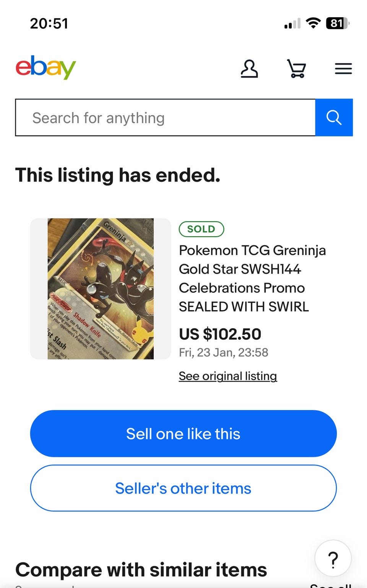Viewport: 367px width, 588px height.
Task: Tap the 'Fri, 23 Jan, 23:58' sold date
Action: tap(224, 352)
